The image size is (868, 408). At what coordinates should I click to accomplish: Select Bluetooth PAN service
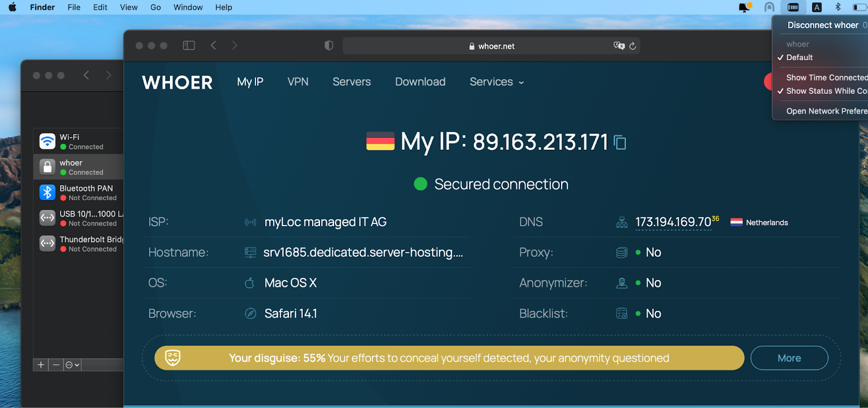[x=79, y=193]
